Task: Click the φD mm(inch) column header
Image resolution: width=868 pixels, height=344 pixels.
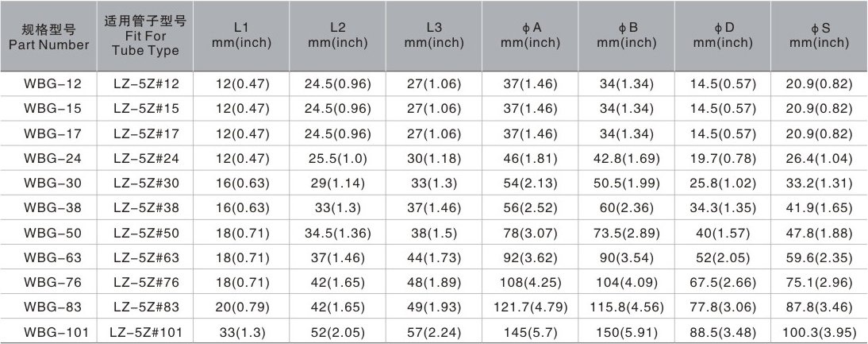Action: tap(723, 36)
